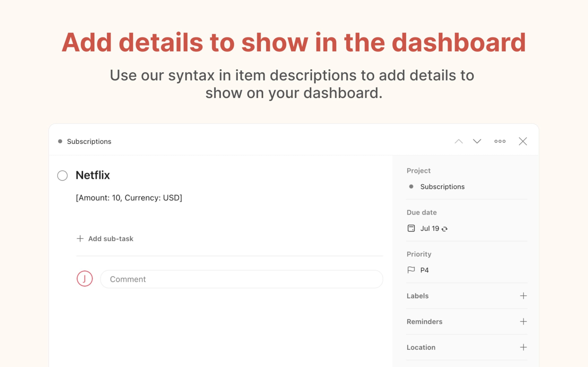Image resolution: width=588 pixels, height=367 pixels.
Task: Open the three-dot options menu
Action: pyautogui.click(x=500, y=141)
